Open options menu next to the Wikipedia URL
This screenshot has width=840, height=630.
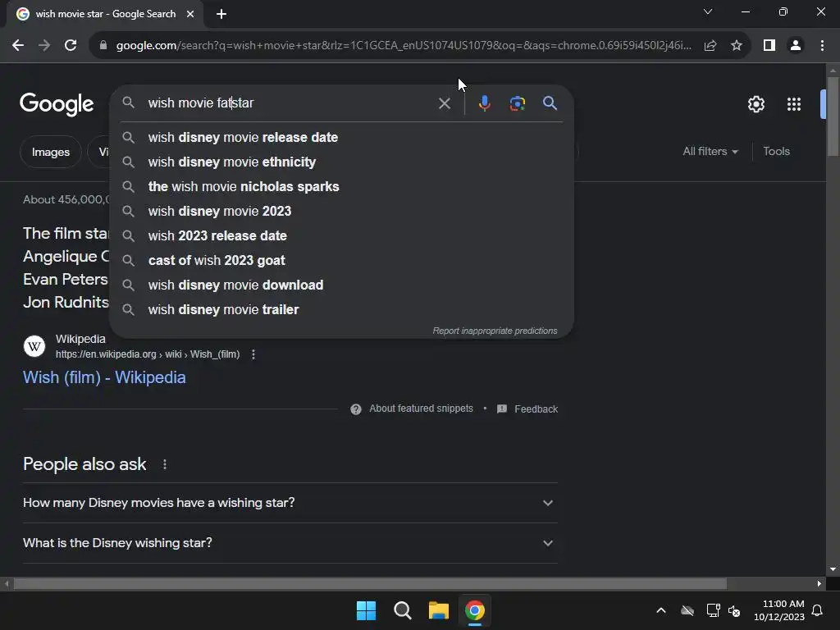253,354
